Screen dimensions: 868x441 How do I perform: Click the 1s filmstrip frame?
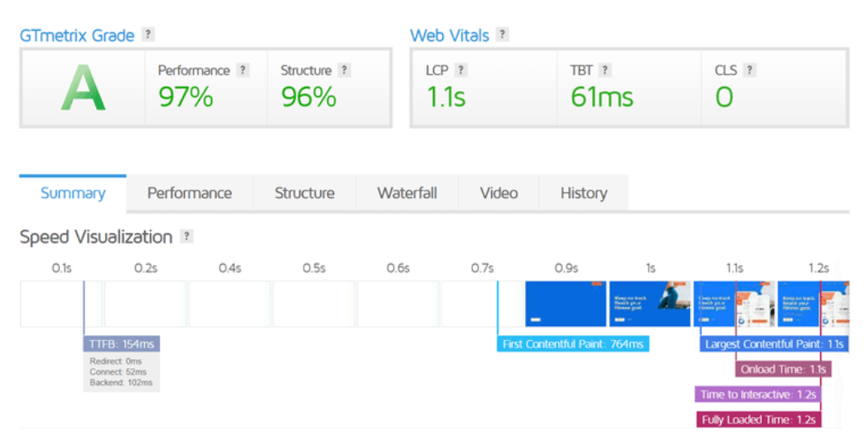tap(650, 304)
